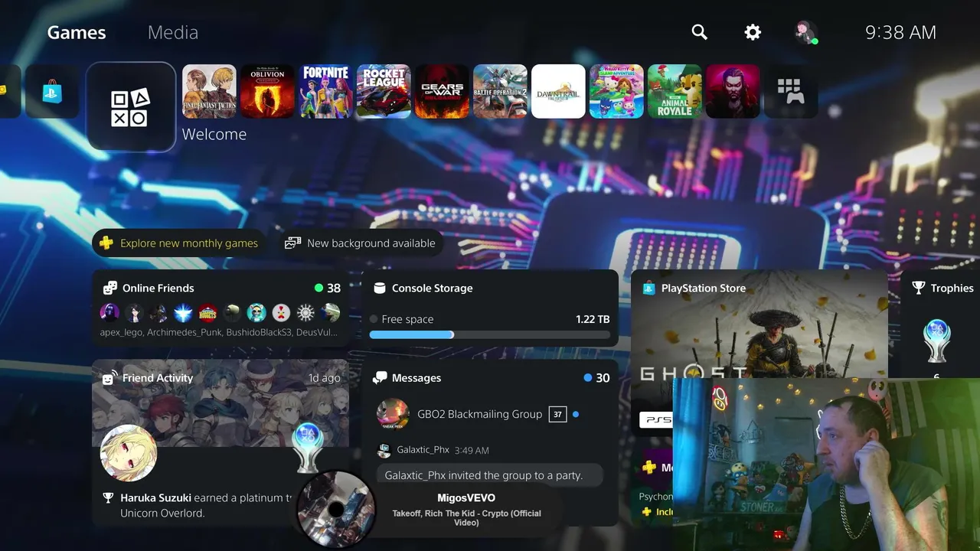Click Haruka Suzuki's profile avatar
Screen dimensions: 980x551
[x=129, y=453]
